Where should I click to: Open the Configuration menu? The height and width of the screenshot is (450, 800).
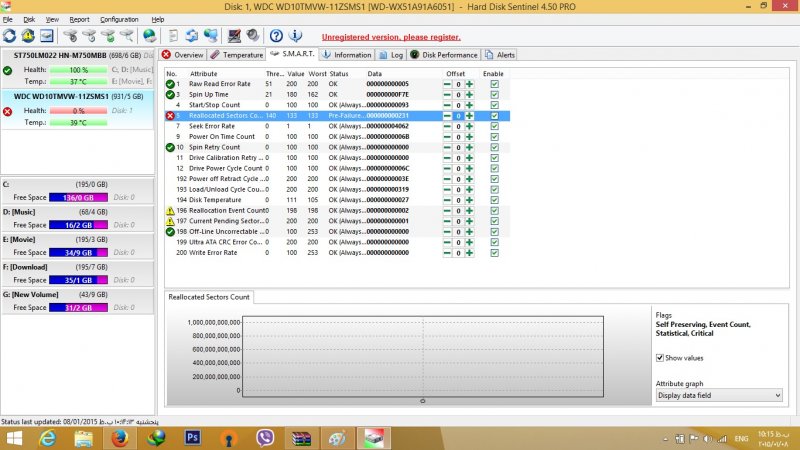pos(119,19)
